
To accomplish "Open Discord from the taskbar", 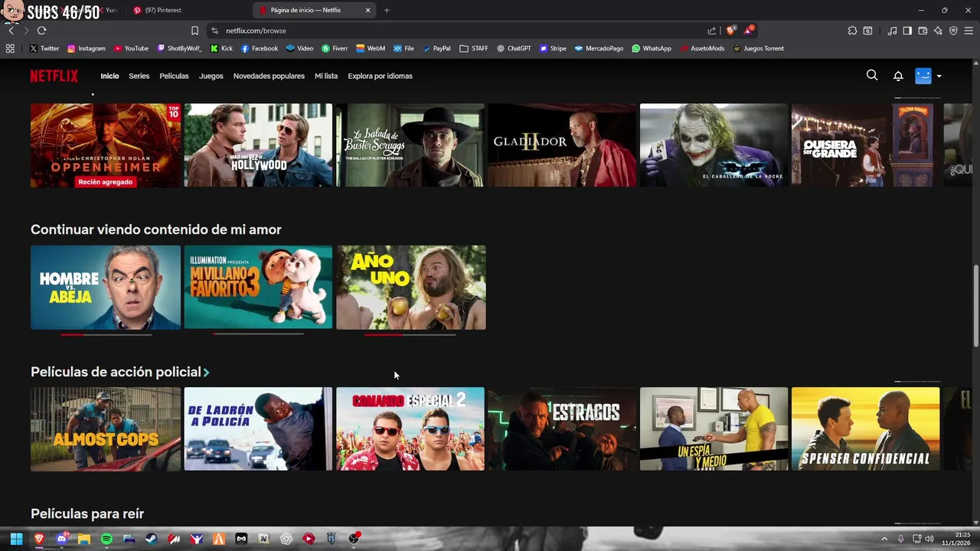I will click(61, 539).
